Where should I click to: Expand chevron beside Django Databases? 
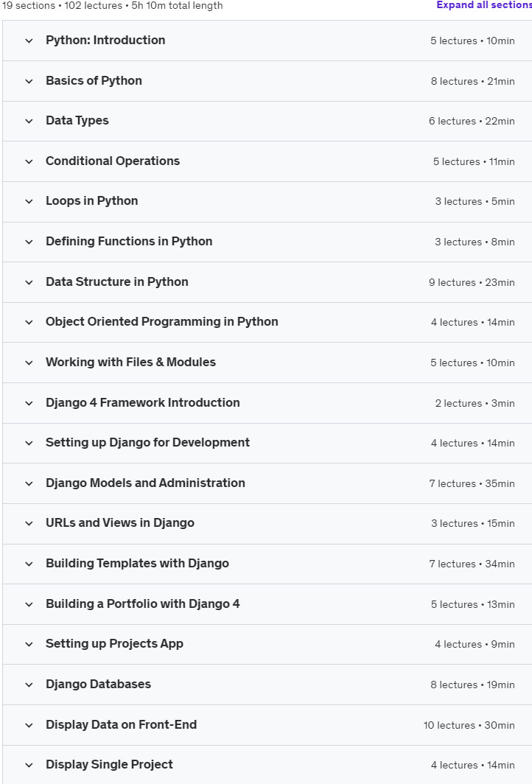pos(29,685)
